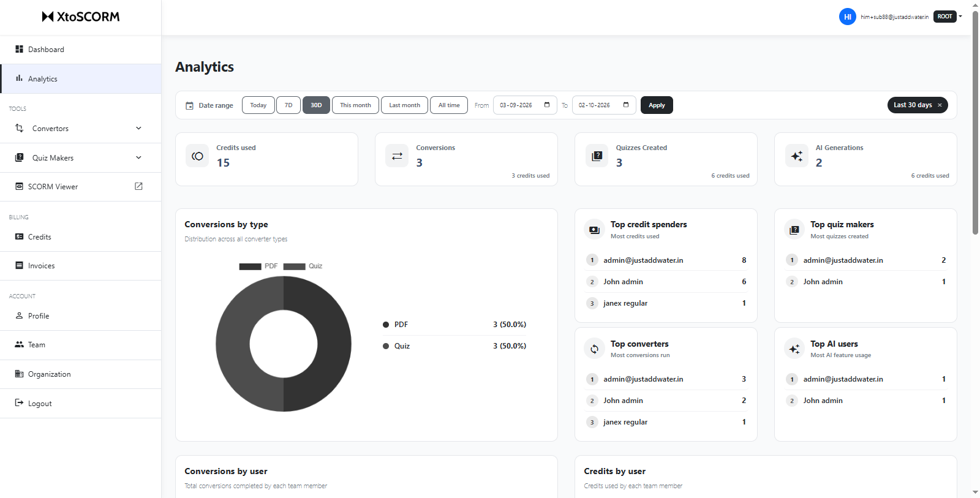The width and height of the screenshot is (980, 498).
Task: Open Team page from sidebar
Action: pyautogui.click(x=81, y=345)
